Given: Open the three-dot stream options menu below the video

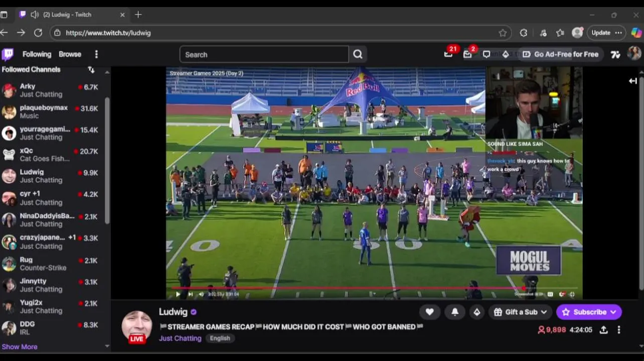Looking at the screenshot, I should tap(619, 329).
